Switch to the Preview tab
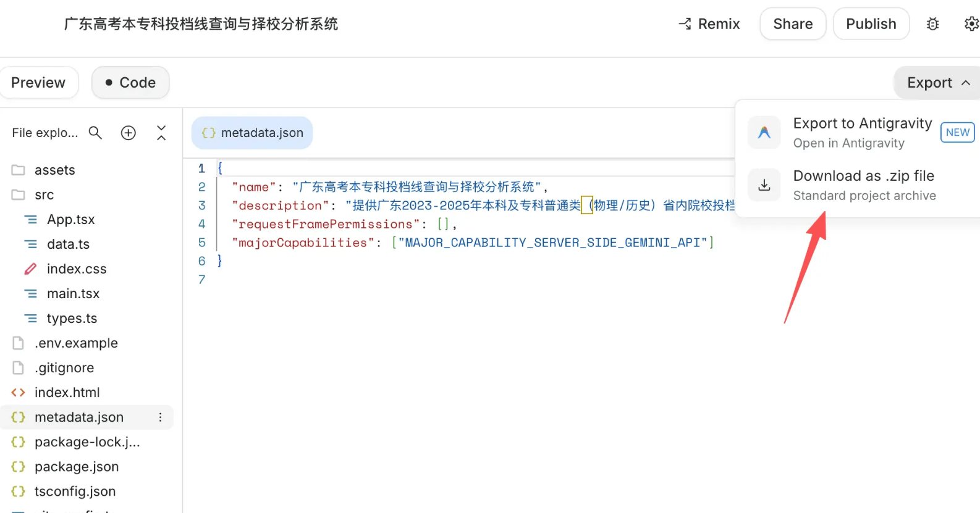The height and width of the screenshot is (513, 980). pos(38,83)
